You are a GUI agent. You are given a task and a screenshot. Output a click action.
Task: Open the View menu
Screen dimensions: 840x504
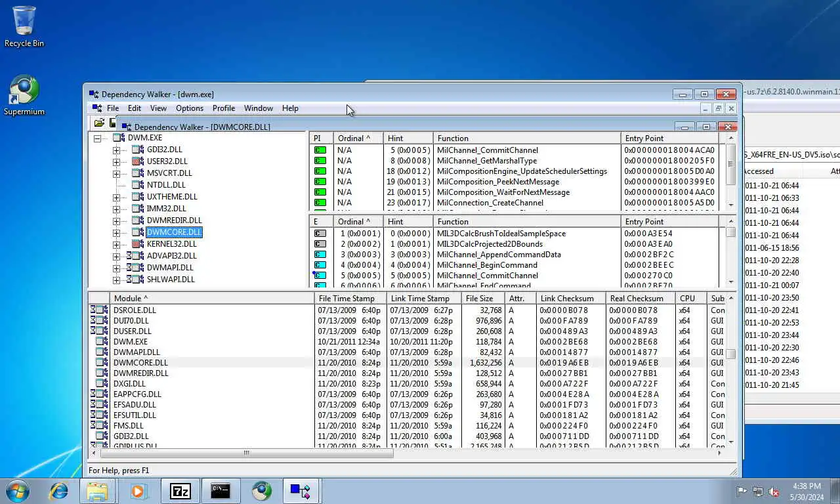pos(158,108)
